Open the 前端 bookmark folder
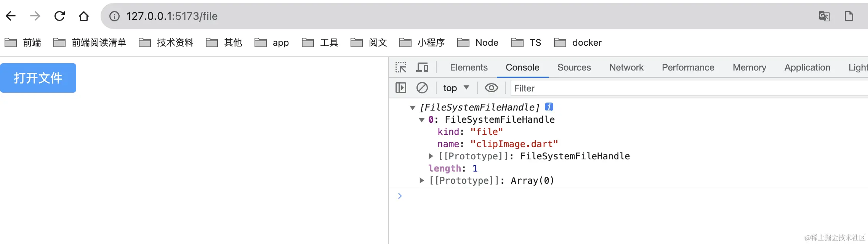868x244 pixels. point(23,42)
